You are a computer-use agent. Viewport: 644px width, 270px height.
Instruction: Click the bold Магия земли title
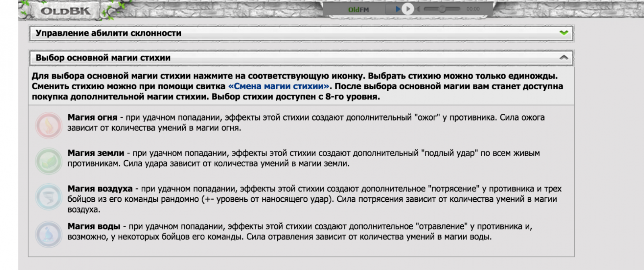pyautogui.click(x=96, y=153)
